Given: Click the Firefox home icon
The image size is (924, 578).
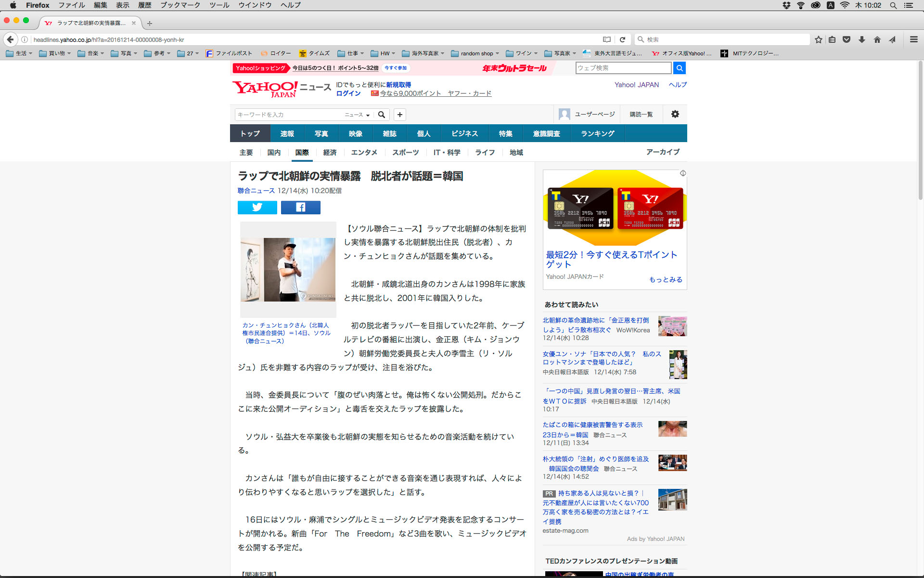Looking at the screenshot, I should (x=877, y=39).
